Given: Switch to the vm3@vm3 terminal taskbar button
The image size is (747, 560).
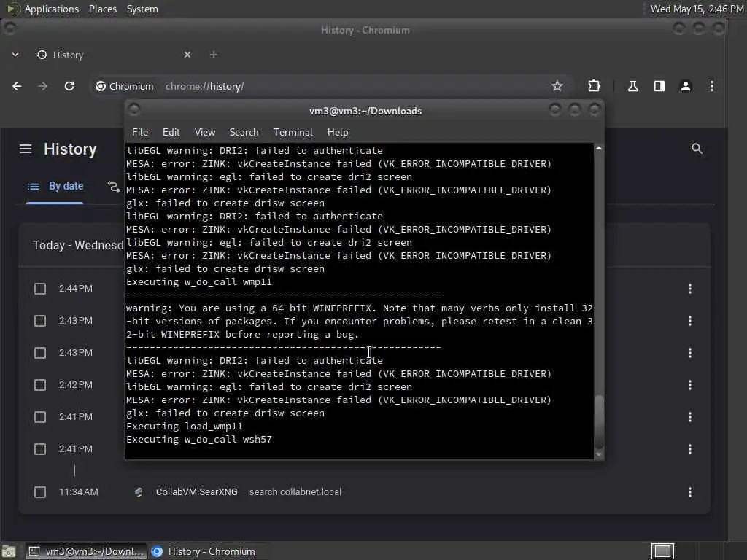Looking at the screenshot, I should coord(86,551).
